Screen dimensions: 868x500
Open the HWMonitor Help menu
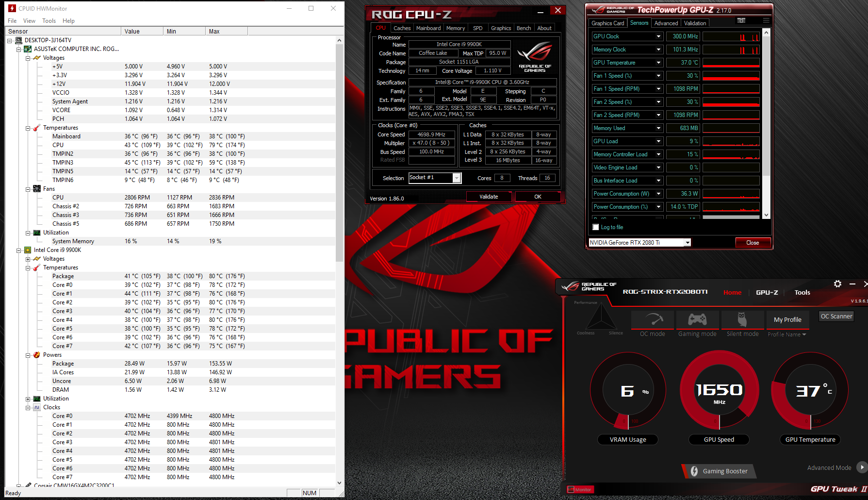[x=68, y=21]
